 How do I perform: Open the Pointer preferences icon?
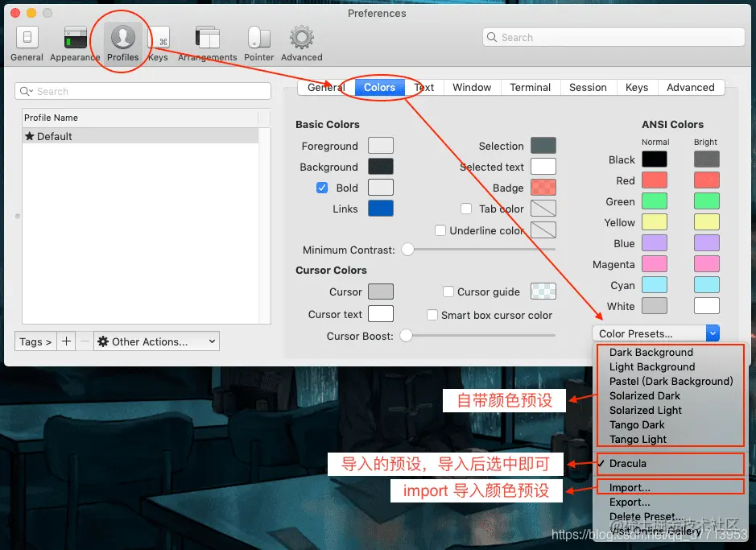click(x=259, y=38)
